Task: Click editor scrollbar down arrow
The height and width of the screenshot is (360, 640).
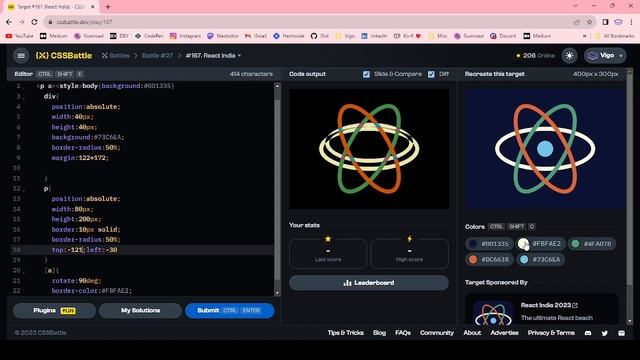Action: [278, 293]
